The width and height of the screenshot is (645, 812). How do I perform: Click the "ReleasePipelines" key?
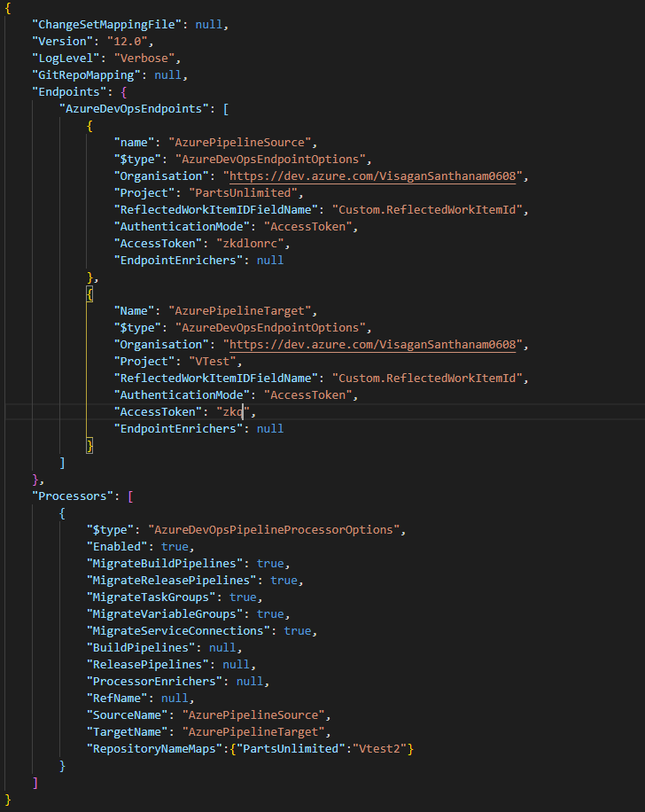pyautogui.click(x=148, y=665)
